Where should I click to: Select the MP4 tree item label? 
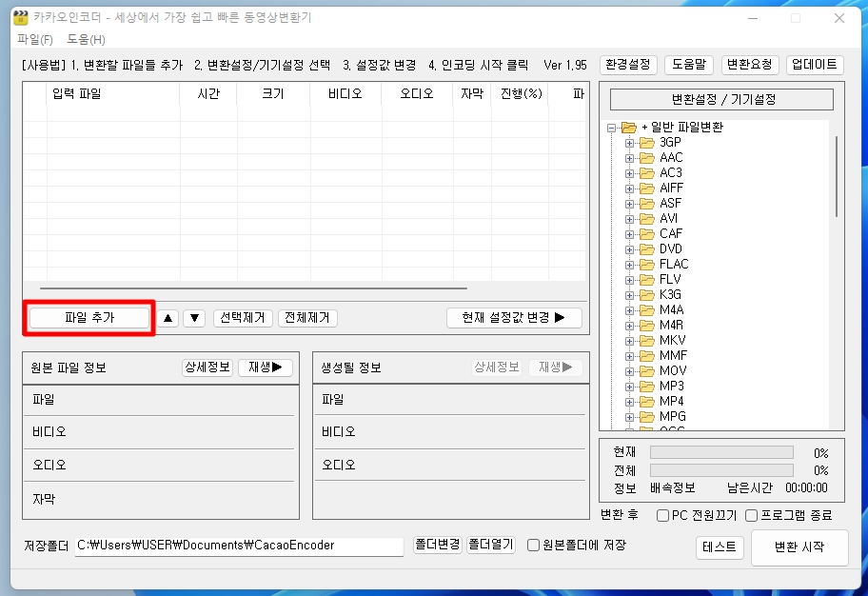point(672,401)
